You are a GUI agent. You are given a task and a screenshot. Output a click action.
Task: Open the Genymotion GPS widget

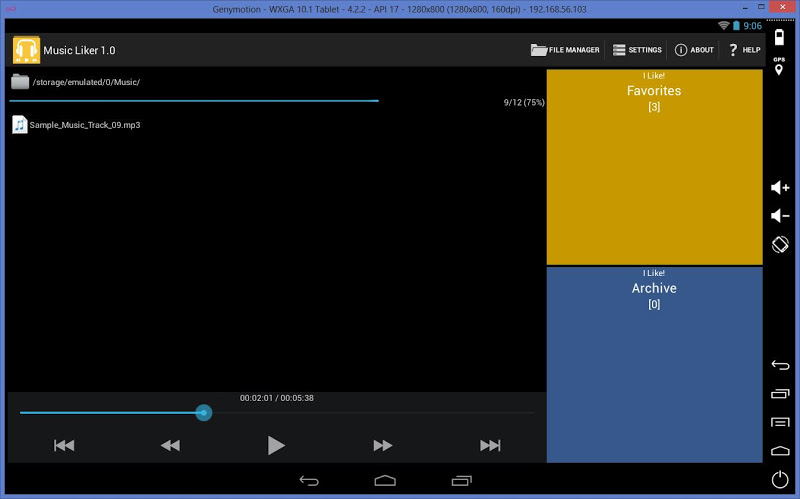pos(779,66)
